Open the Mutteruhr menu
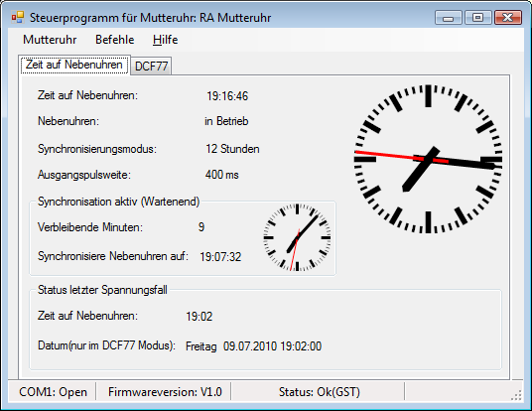Viewport: 532px width, 411px height. click(x=50, y=40)
